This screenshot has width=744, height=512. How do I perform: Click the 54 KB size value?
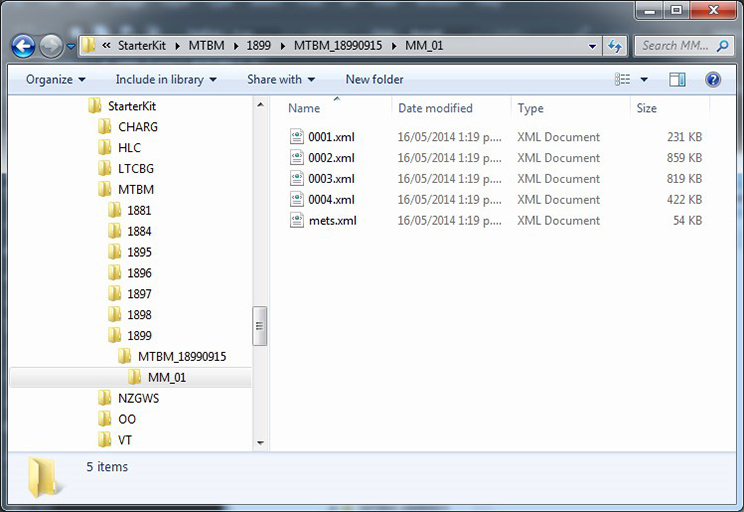688,220
